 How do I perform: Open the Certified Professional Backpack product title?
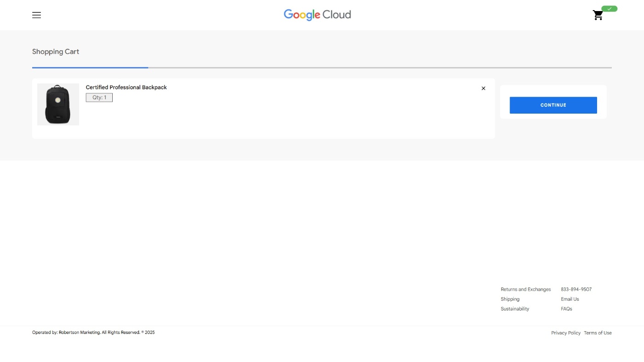(126, 87)
